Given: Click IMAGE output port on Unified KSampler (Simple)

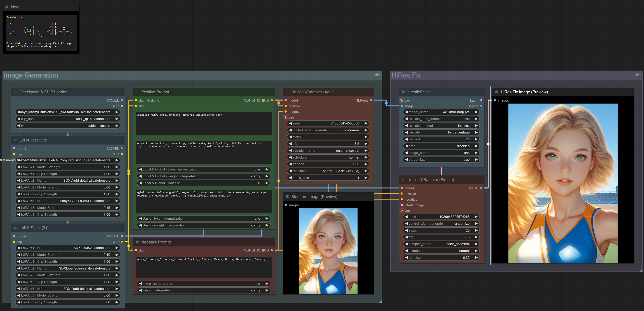Looking at the screenshot, I should pos(481,188).
